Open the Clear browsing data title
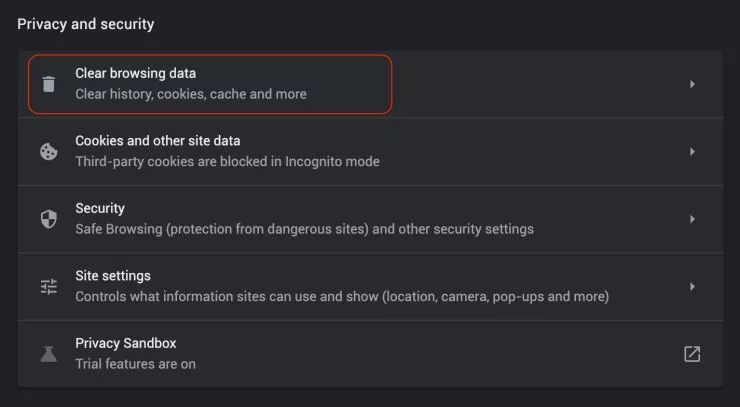740x407 pixels. pos(135,73)
